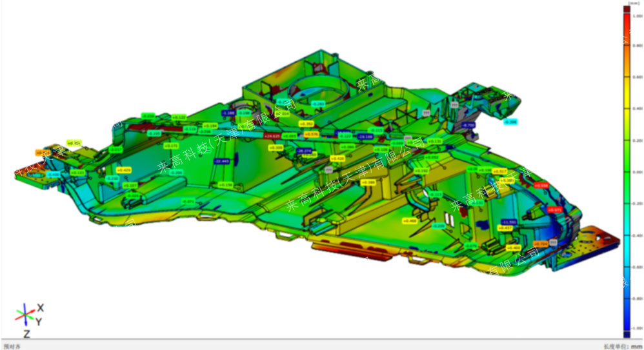Screen dimensions: 644x350
Task: Click the green midpoint of the deviation color bar
Action: point(627,171)
